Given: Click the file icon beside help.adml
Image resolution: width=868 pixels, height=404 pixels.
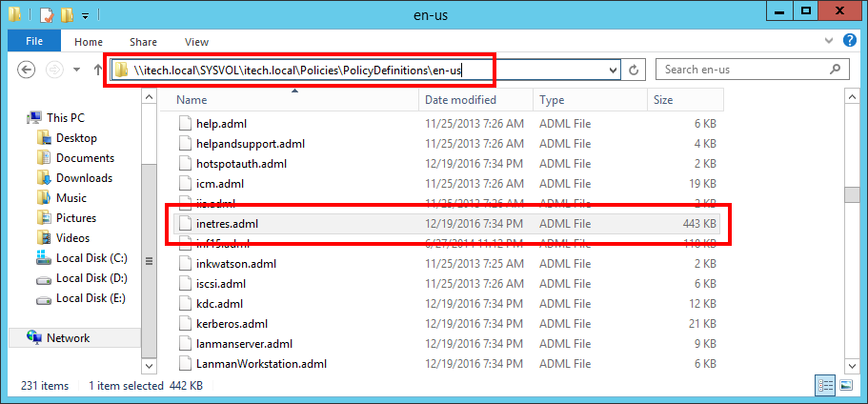Looking at the screenshot, I should pyautogui.click(x=184, y=124).
